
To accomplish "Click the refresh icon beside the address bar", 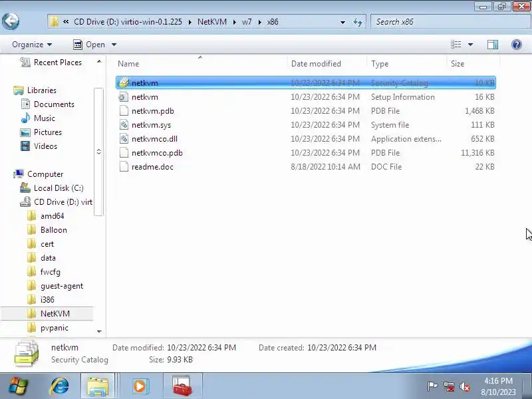I will click(358, 23).
